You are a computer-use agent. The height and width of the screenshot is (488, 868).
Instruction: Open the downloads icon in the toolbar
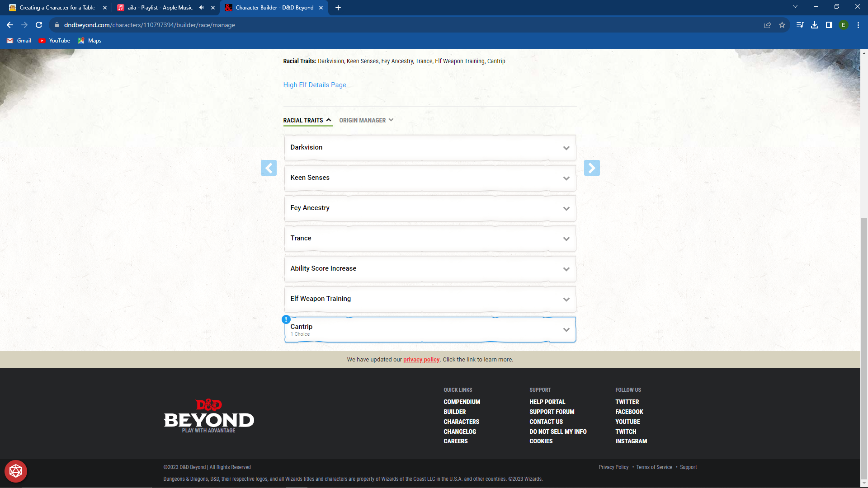pyautogui.click(x=815, y=25)
